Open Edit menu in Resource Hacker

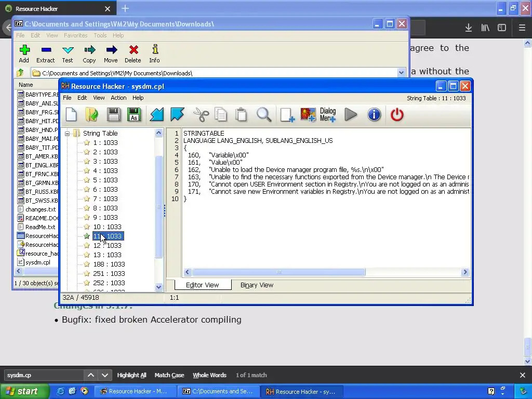[x=82, y=98]
